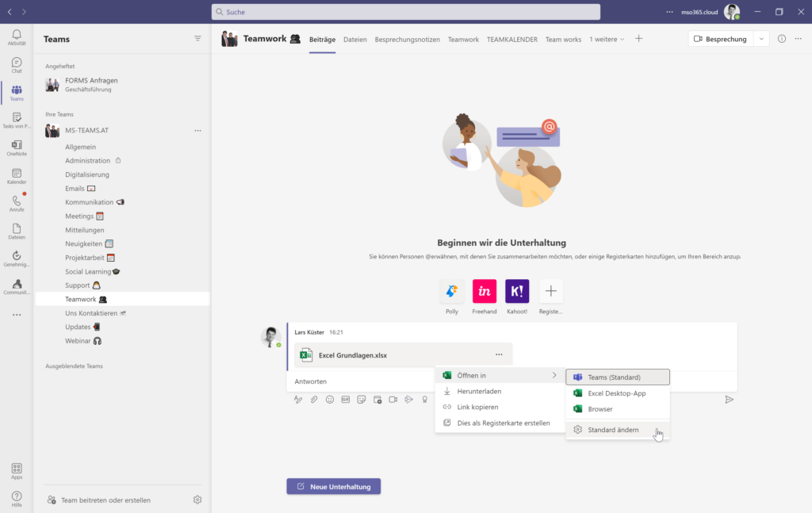Choose Browser in the open submenu
This screenshot has width=812, height=513.
click(618, 409)
